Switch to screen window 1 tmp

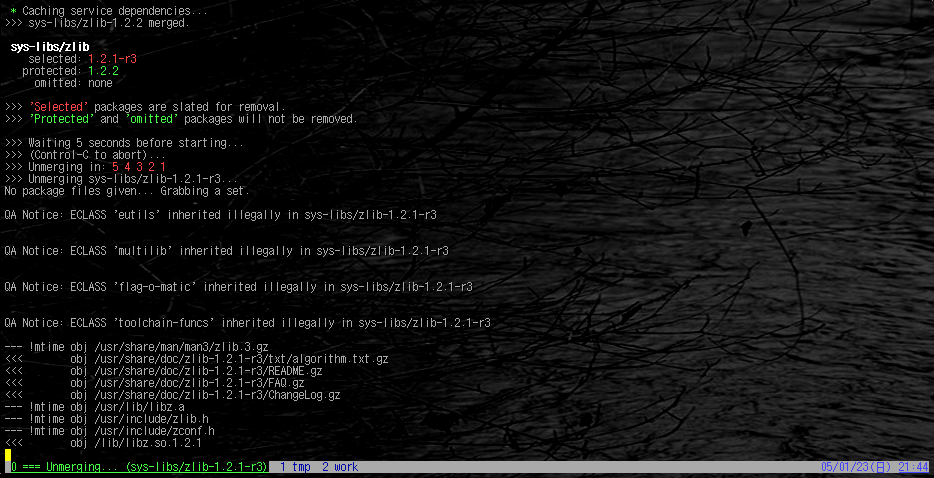pyautogui.click(x=295, y=467)
